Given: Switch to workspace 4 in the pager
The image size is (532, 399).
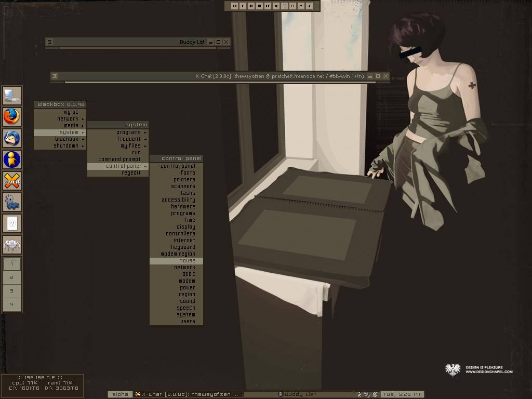Looking at the screenshot, I should point(12,304).
